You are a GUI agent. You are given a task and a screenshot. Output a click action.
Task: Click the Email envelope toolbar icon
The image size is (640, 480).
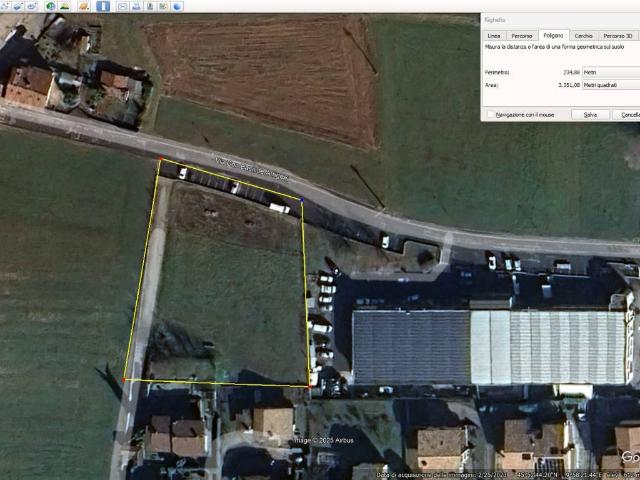click(x=123, y=6)
